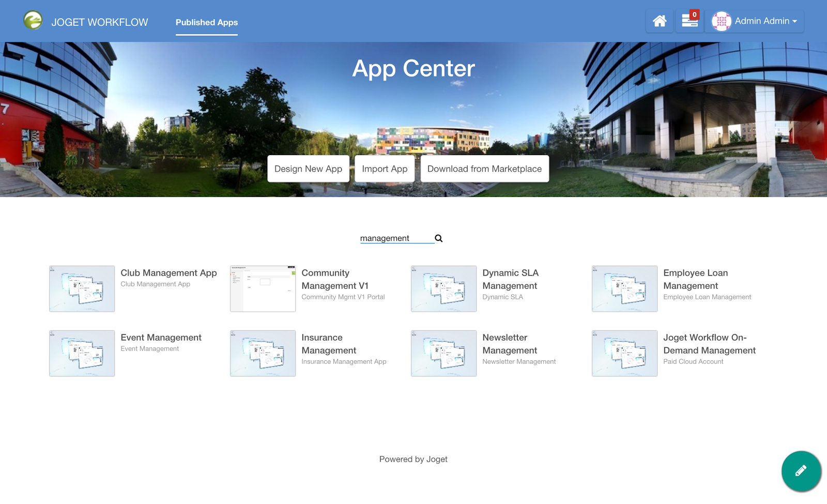Click the Community Mgmt V1 Portal subtitle
This screenshot has height=504, width=827.
point(343,297)
